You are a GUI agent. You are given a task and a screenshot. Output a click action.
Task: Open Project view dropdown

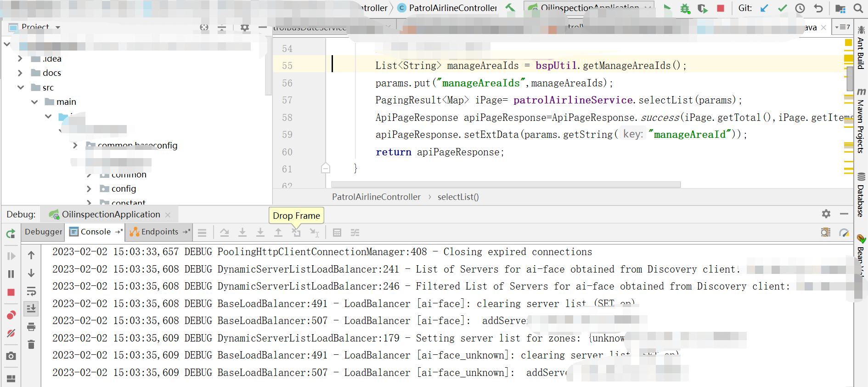point(58,28)
